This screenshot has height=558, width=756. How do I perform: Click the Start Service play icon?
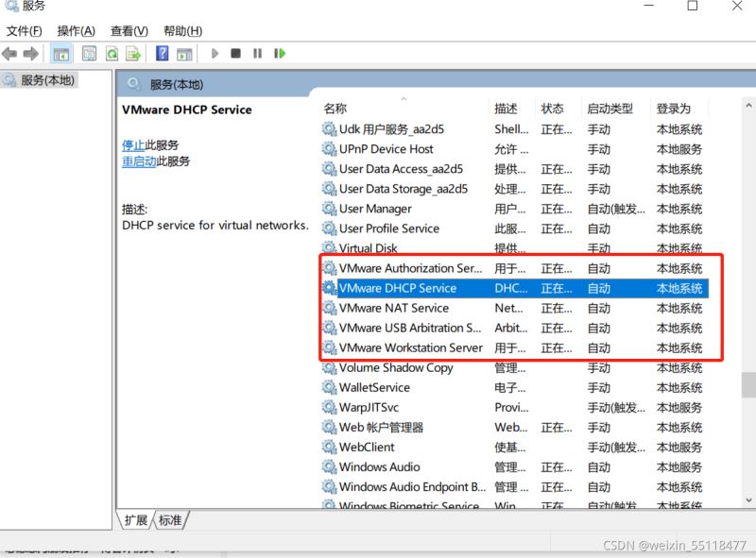tap(215, 53)
